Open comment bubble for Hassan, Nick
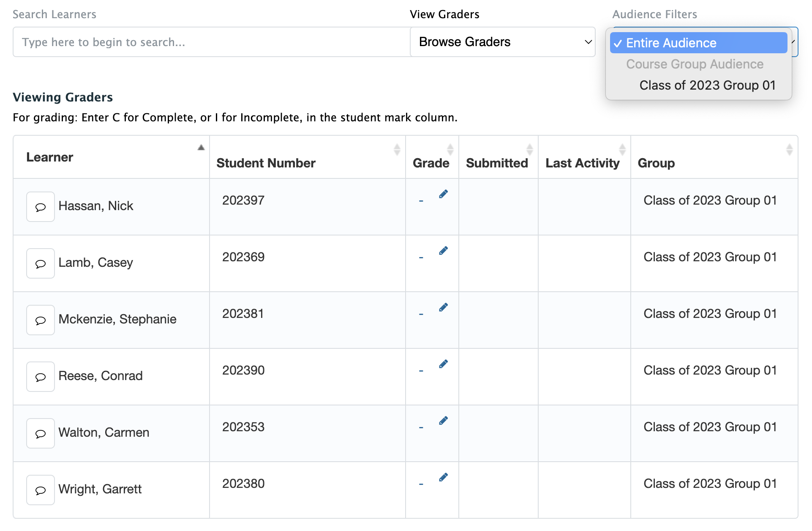Screen dimensions: 812x531 [41, 207]
